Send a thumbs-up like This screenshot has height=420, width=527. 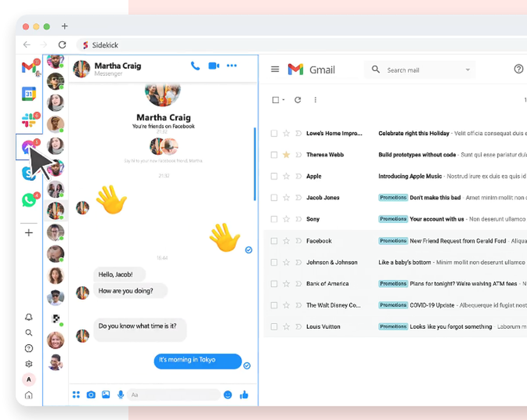coord(244,395)
